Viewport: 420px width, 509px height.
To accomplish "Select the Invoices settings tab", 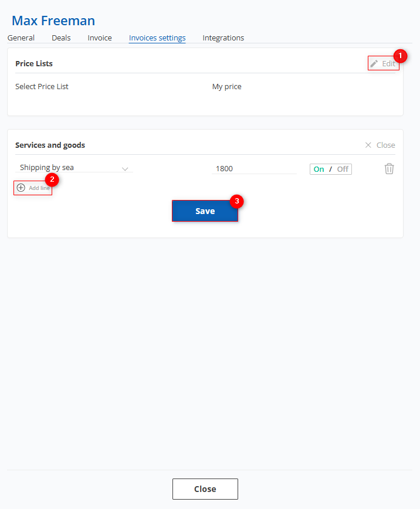I will click(x=157, y=38).
